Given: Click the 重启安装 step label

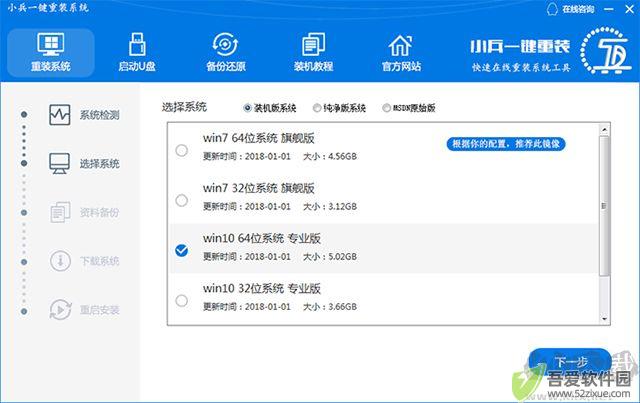Looking at the screenshot, I should pos(99,310).
